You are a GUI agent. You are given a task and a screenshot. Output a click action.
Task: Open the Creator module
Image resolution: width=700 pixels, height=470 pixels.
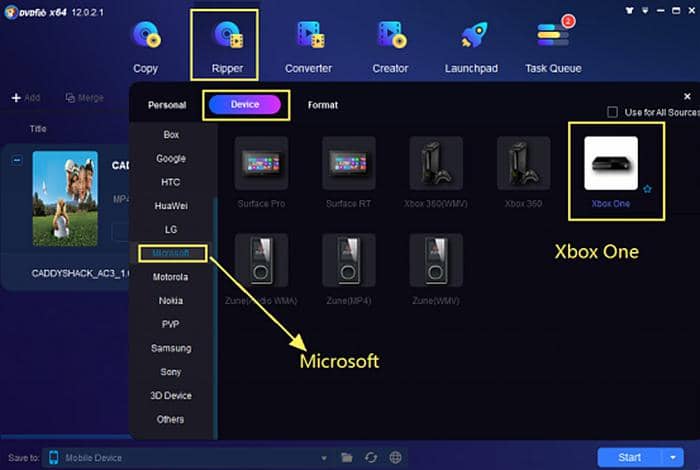[x=390, y=47]
